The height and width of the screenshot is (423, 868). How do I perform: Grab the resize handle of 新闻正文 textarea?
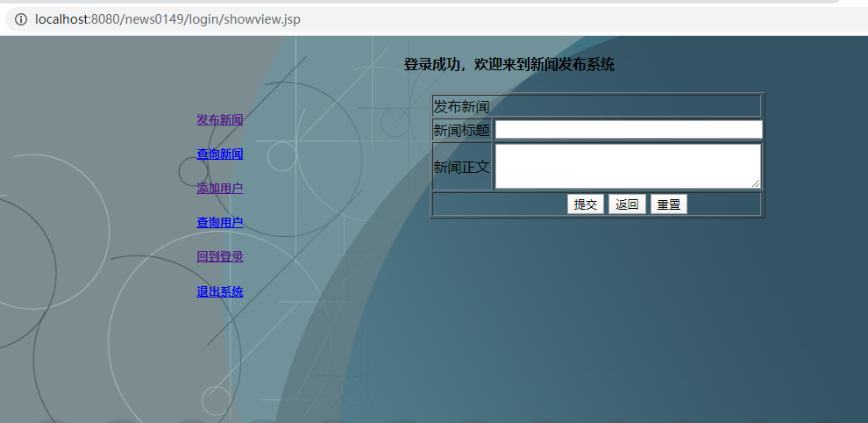coord(756,183)
